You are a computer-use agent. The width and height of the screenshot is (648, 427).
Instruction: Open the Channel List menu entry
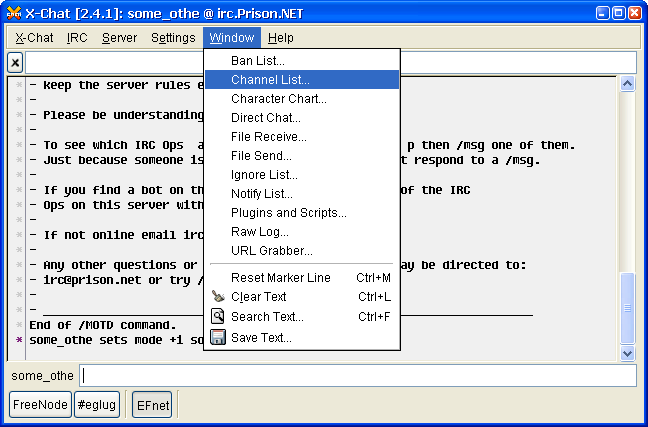coord(270,80)
